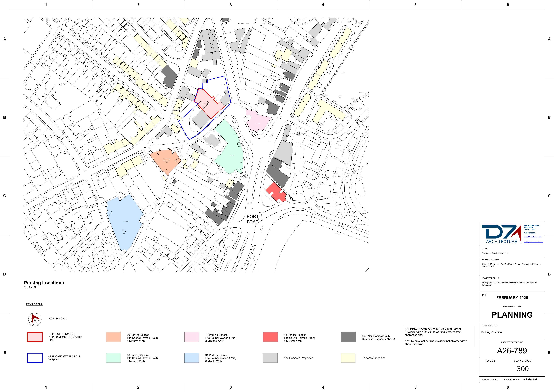This screenshot has height=392, width=554.
Task: Click the orange 29 parking spaces swatch
Action: (113, 337)
